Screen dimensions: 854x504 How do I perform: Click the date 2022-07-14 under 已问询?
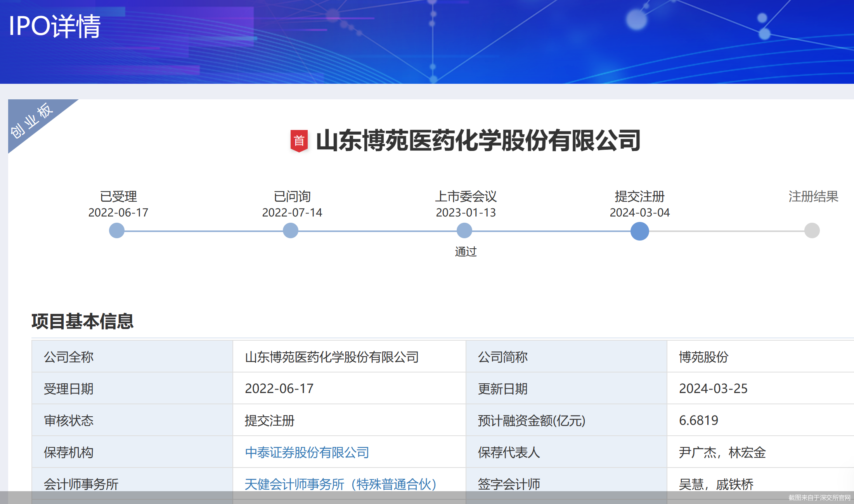coord(292,213)
